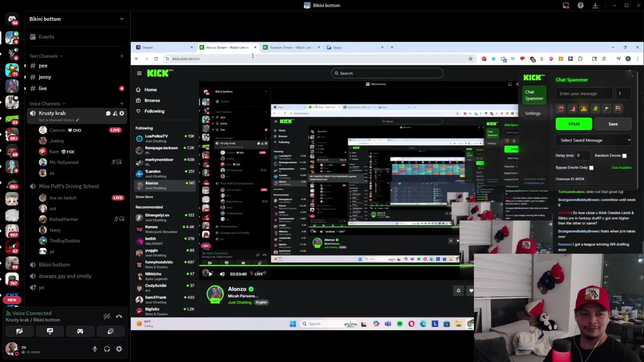Join duwaps gay and smelly channel
Image resolution: width=644 pixels, height=362 pixels.
click(x=65, y=276)
